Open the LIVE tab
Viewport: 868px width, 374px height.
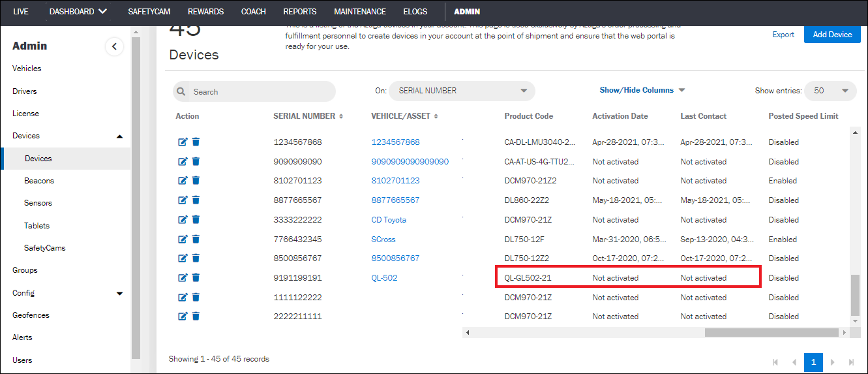tap(21, 12)
